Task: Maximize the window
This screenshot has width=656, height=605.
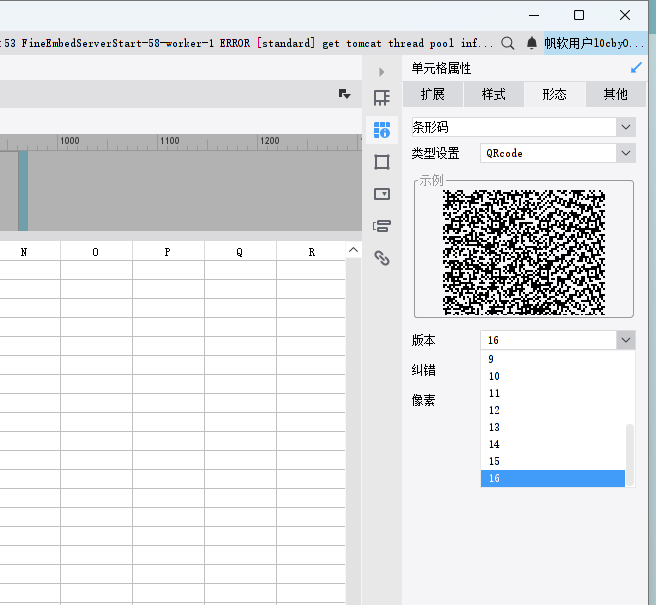Action: coord(579,15)
